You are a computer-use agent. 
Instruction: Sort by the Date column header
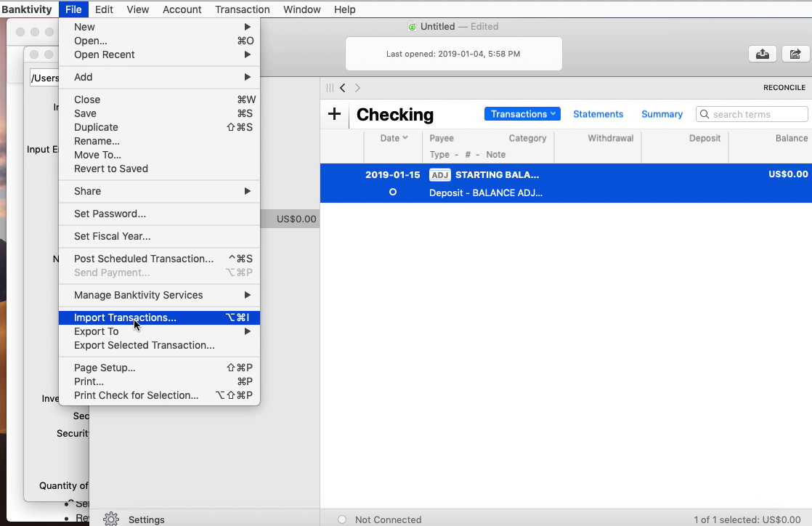394,138
